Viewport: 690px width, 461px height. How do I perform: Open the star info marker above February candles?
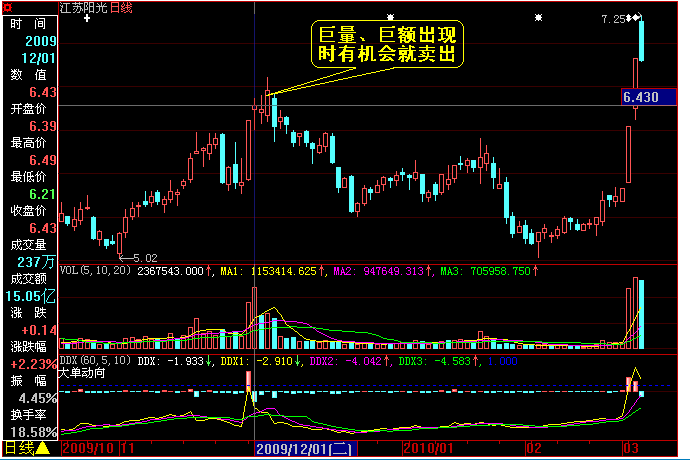538,18
